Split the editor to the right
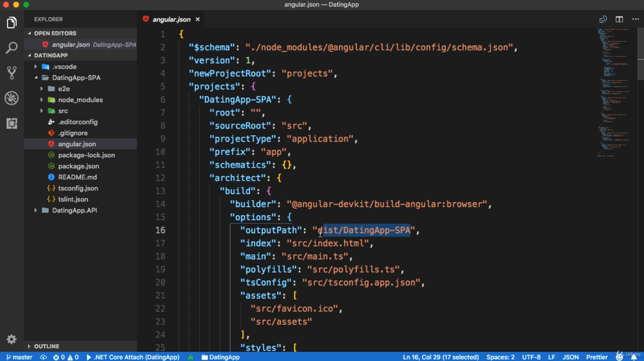644x361 pixels. pyautogui.click(x=620, y=19)
